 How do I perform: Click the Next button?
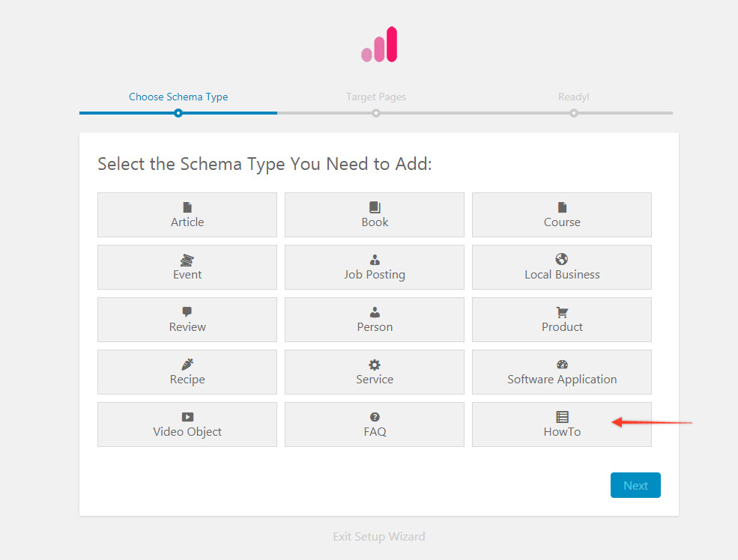coord(635,485)
